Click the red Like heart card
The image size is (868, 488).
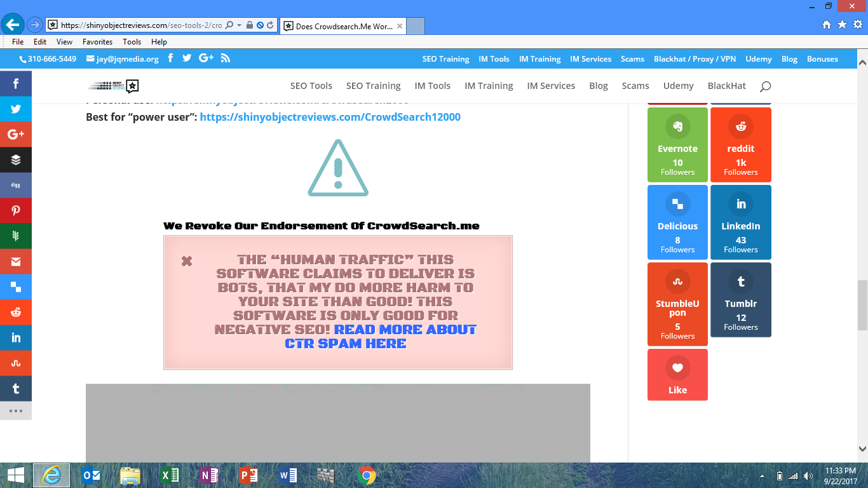[677, 375]
